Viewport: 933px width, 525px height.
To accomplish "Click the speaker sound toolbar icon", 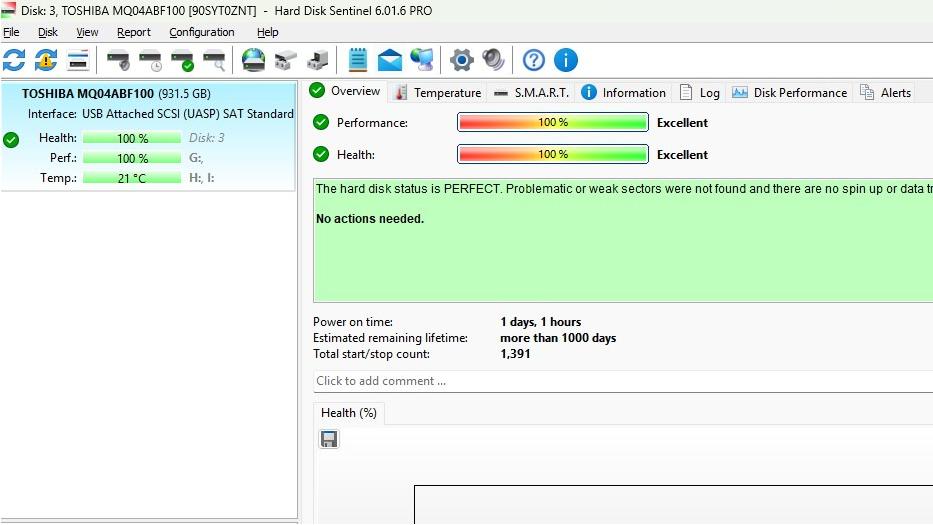I will click(493, 60).
